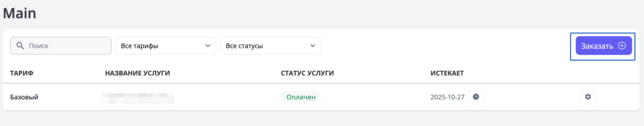Select the Базовый tariff cell
The height and width of the screenshot is (126, 644).
pos(24,97)
